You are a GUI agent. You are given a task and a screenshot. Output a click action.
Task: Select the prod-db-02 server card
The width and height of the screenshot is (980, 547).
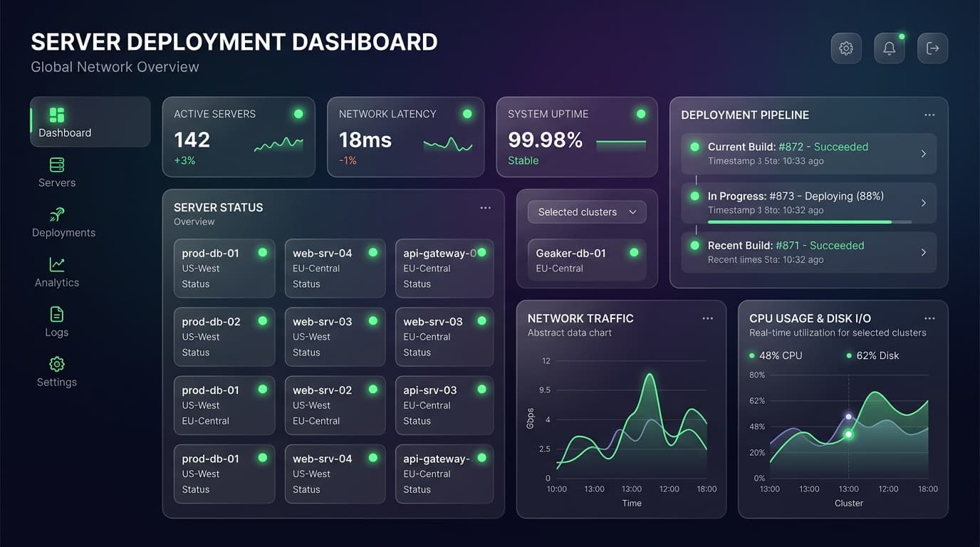click(224, 337)
